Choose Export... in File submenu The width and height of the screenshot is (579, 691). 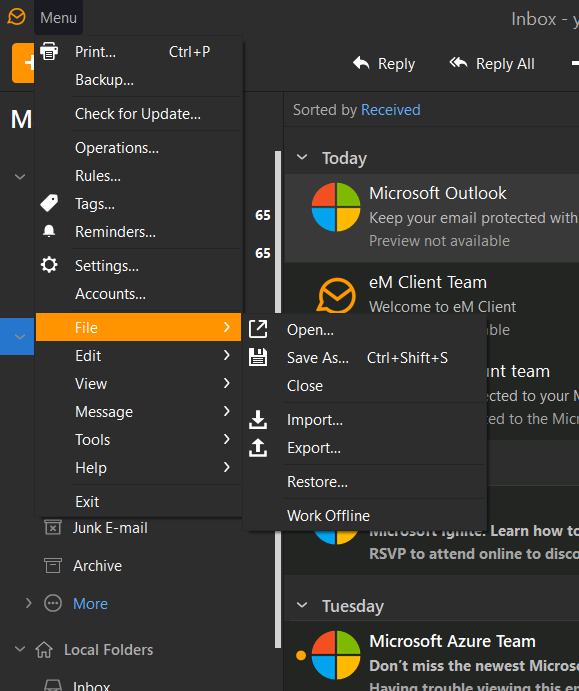[x=365, y=448]
